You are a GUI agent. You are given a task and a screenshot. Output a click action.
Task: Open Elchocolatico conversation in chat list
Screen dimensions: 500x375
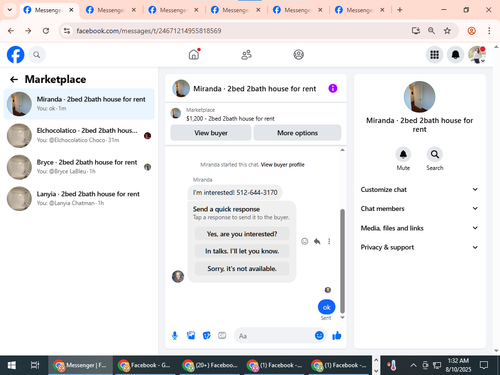click(79, 135)
